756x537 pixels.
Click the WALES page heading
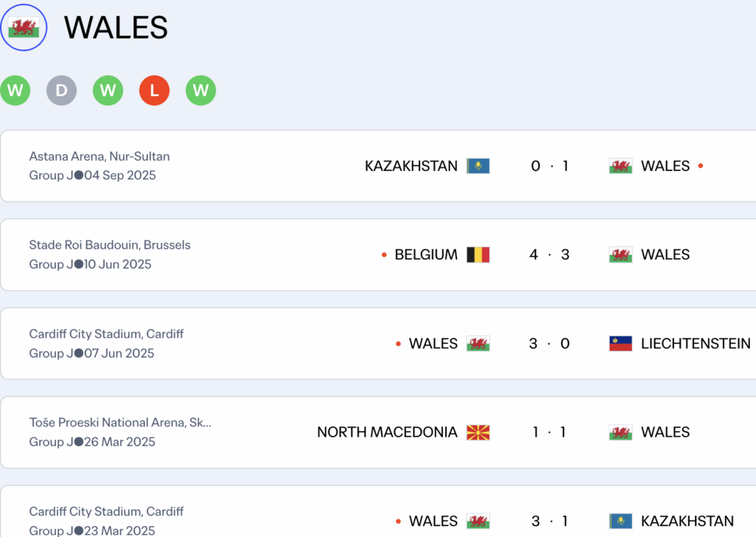(x=116, y=27)
